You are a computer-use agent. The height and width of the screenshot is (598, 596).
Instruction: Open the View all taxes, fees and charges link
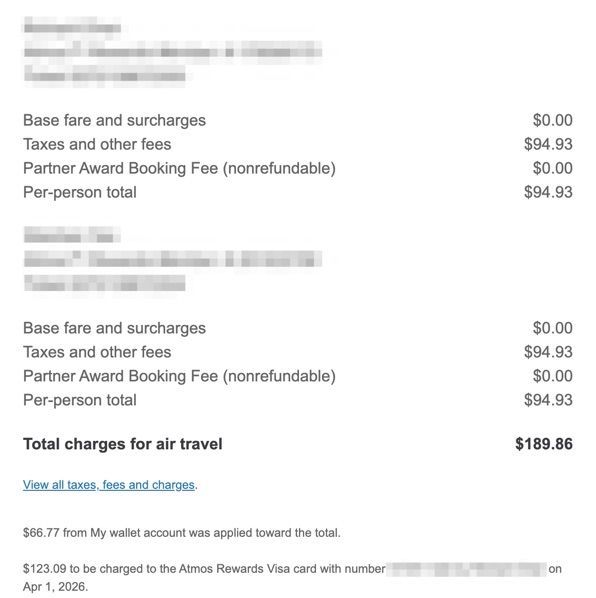click(109, 485)
